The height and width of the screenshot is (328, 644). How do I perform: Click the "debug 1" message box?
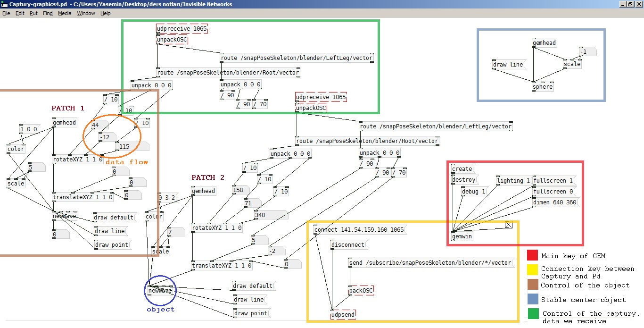474,192
